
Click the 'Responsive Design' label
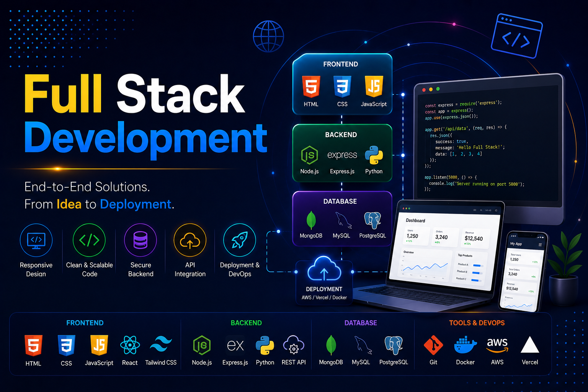point(36,269)
